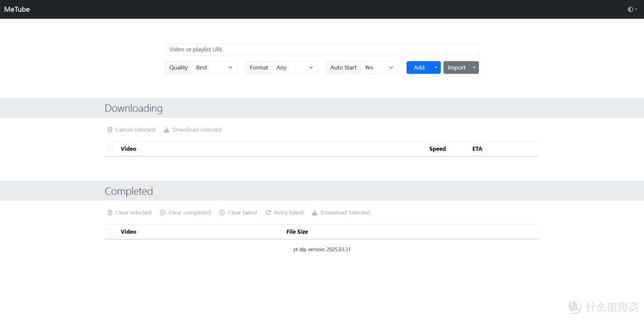Click the Video header in Completed table

[x=129, y=232]
